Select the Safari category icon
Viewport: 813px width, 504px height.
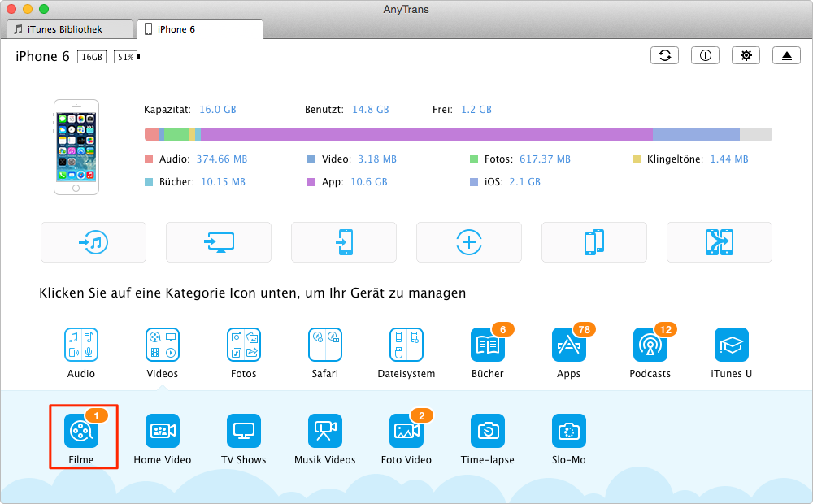[325, 345]
